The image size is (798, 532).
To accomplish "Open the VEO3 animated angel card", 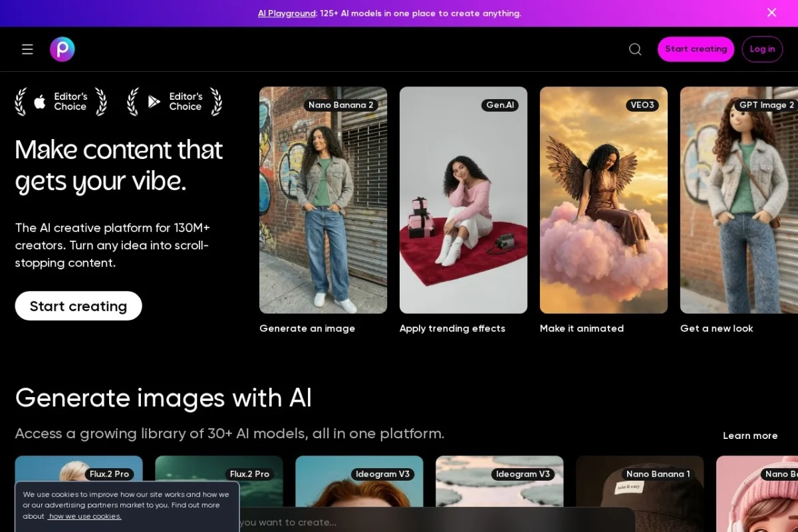I will tap(604, 200).
